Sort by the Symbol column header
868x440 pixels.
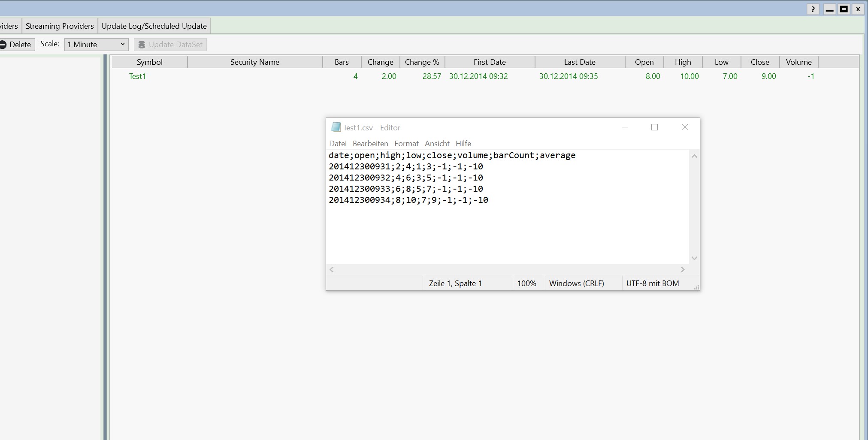149,62
